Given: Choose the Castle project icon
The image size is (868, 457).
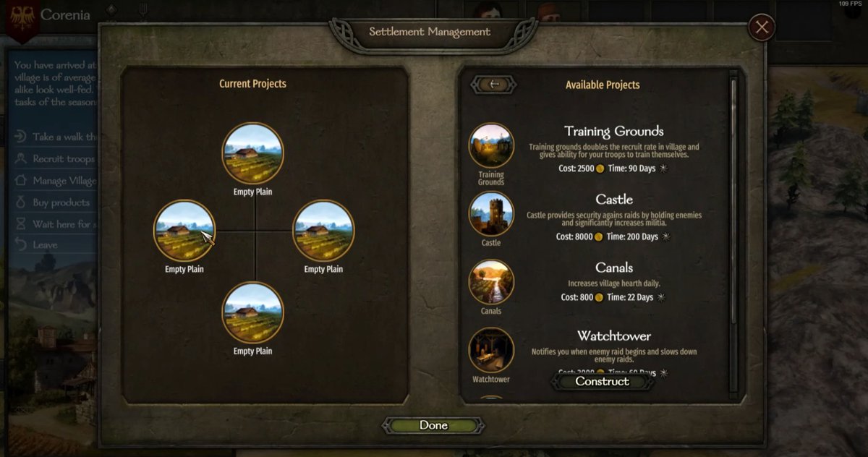Looking at the screenshot, I should (x=491, y=214).
